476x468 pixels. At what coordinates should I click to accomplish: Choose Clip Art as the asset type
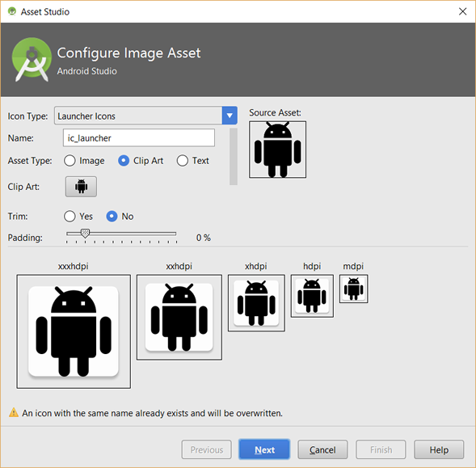tap(124, 161)
